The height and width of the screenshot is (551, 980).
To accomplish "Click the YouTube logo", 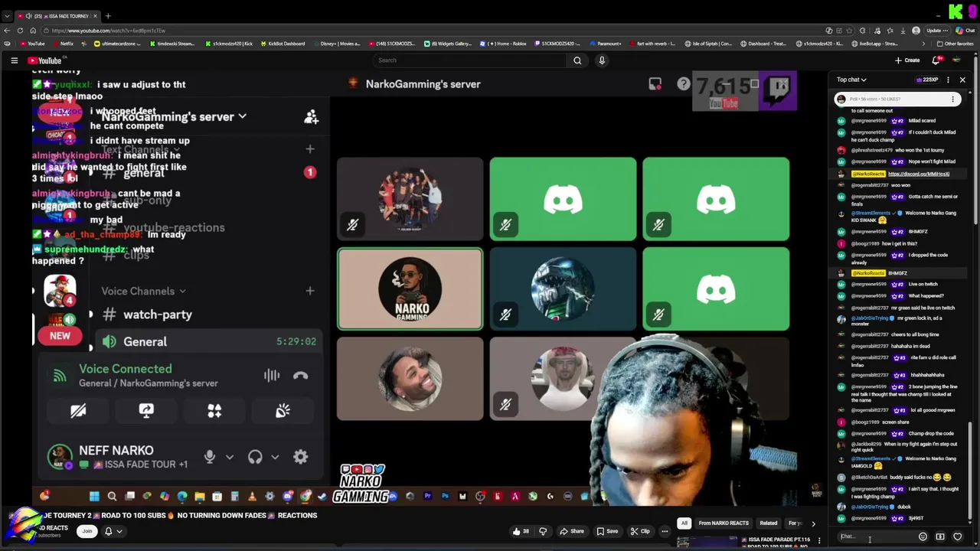I will coord(44,60).
